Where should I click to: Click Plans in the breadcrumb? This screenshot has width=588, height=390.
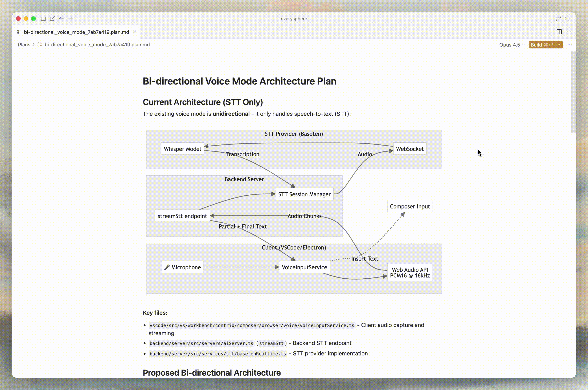[x=24, y=45]
